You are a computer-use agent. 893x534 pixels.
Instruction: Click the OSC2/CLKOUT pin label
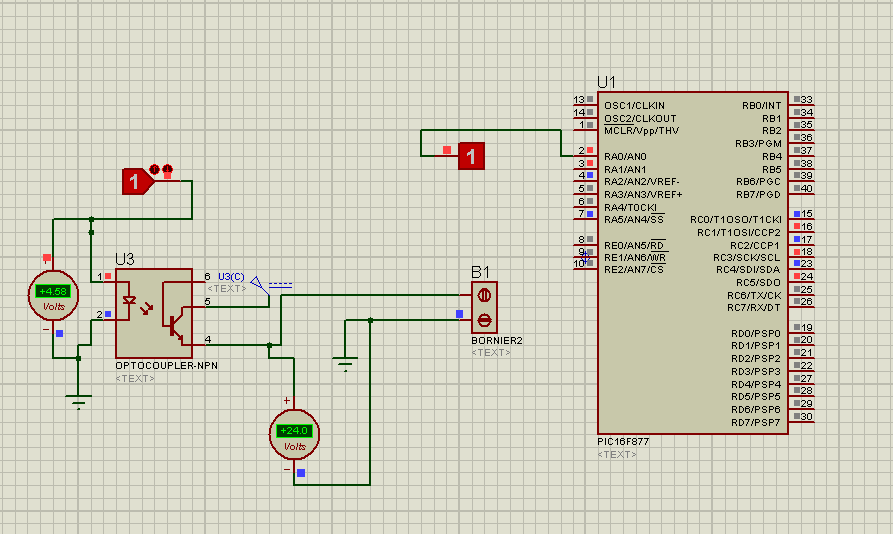[x=640, y=118]
